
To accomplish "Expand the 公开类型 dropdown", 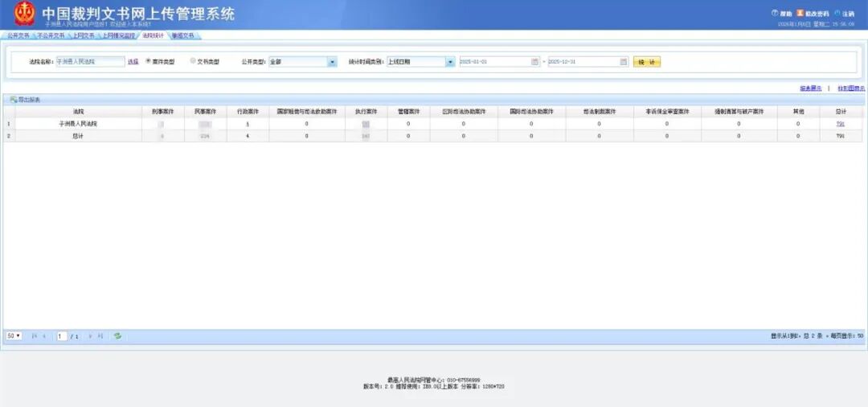I will [x=332, y=62].
